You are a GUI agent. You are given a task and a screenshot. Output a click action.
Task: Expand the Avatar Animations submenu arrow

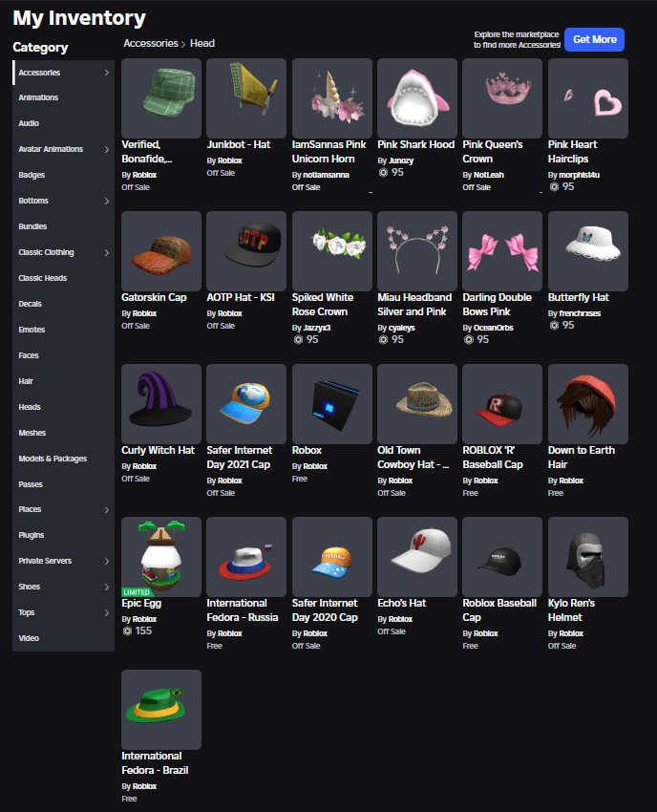tap(107, 149)
